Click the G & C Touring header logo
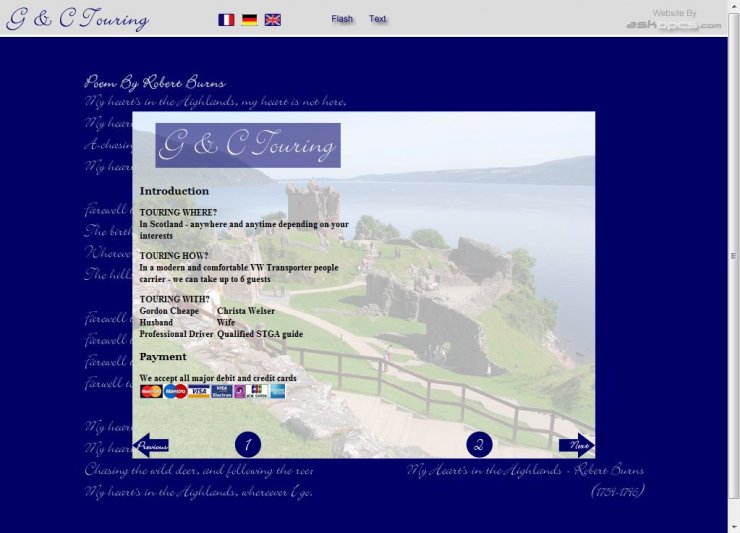Screen dimensions: 740x533 [77, 19]
